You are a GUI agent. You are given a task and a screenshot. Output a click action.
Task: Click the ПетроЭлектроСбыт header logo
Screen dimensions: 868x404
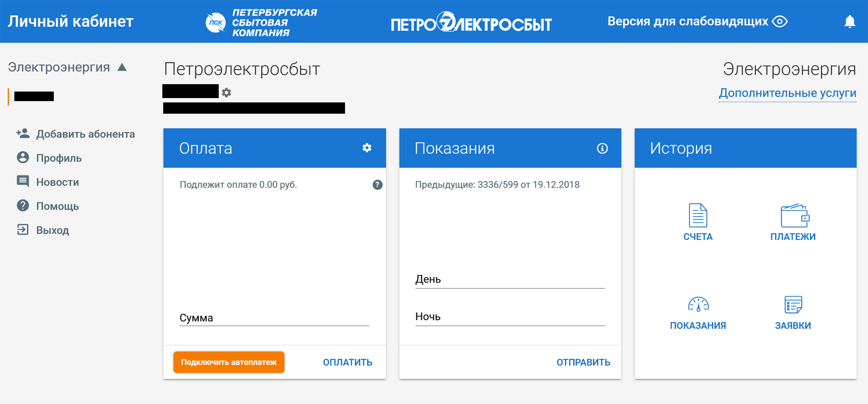pos(471,22)
